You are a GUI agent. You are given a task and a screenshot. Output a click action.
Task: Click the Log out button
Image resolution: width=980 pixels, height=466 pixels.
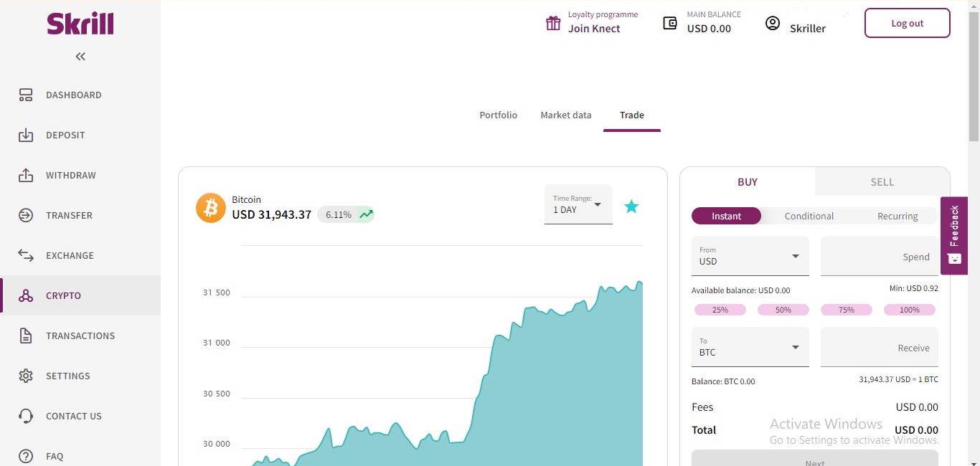(x=908, y=23)
